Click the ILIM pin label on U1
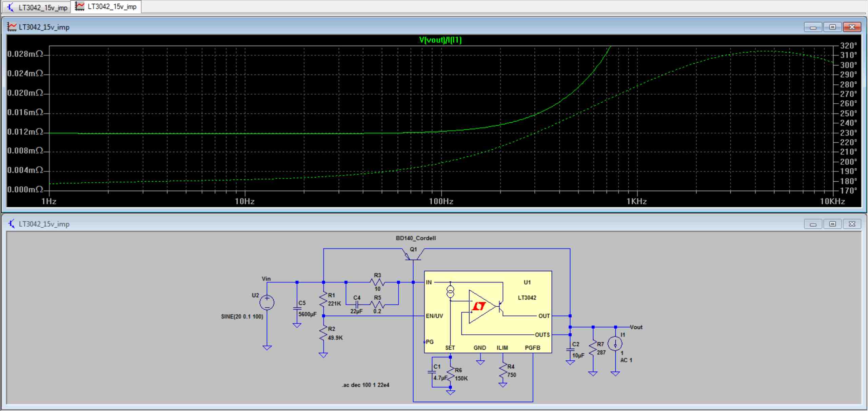Image resolution: width=868 pixels, height=411 pixels. point(502,348)
